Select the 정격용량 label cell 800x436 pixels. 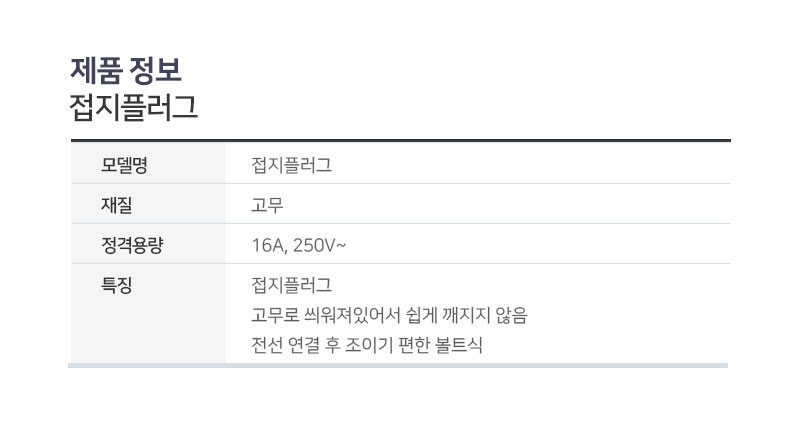coord(148,244)
